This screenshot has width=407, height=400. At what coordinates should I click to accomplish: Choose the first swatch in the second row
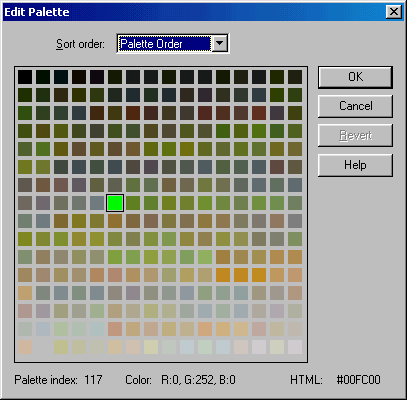coord(25,95)
